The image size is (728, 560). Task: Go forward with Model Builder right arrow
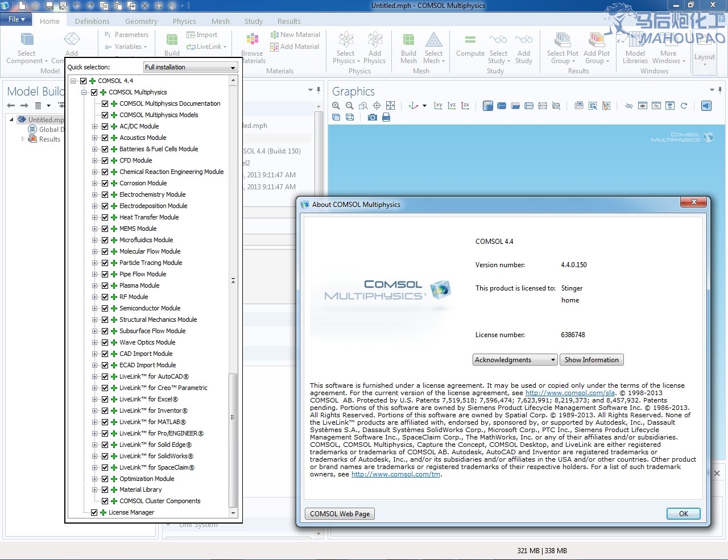click(24, 106)
